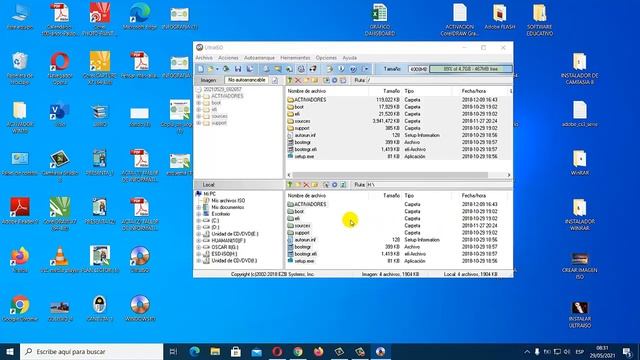640x360 pixels.
Task: Open VLC media player desktop shortcut
Action: (x=60, y=260)
